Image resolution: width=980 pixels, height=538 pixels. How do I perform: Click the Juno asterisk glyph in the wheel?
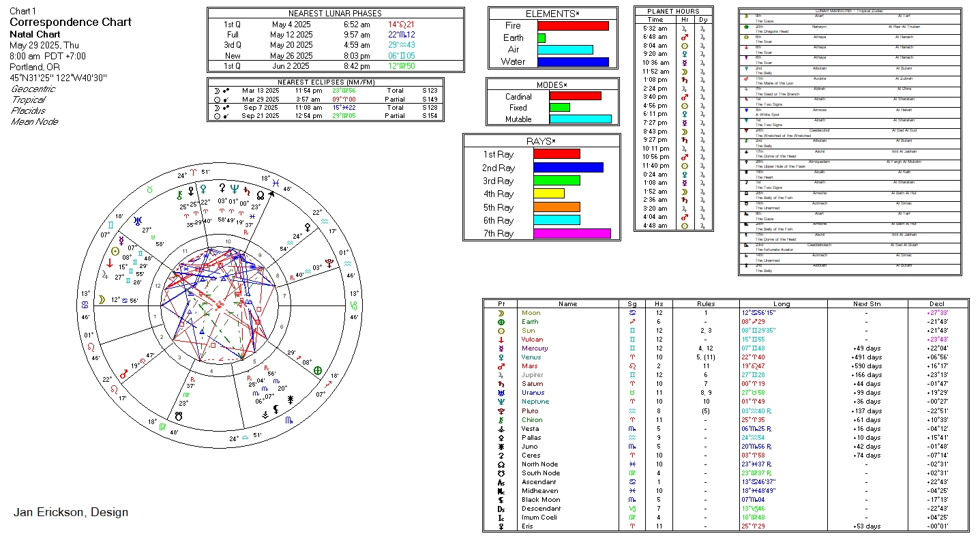pyautogui.click(x=291, y=399)
